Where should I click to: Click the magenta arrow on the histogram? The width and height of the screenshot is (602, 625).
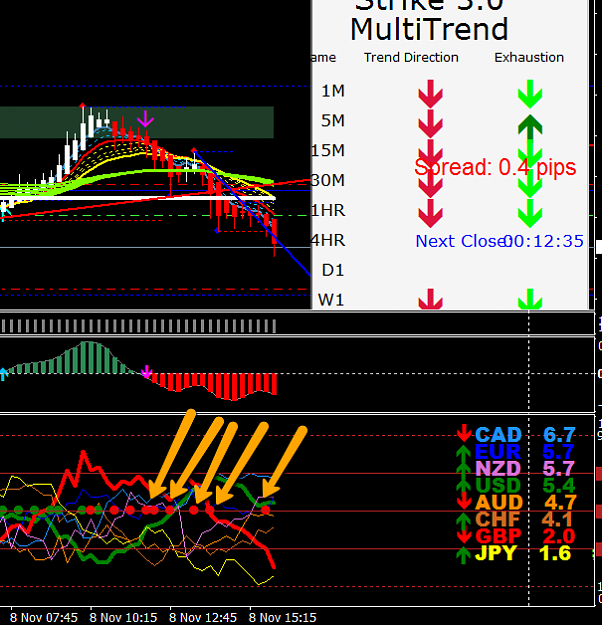(147, 371)
